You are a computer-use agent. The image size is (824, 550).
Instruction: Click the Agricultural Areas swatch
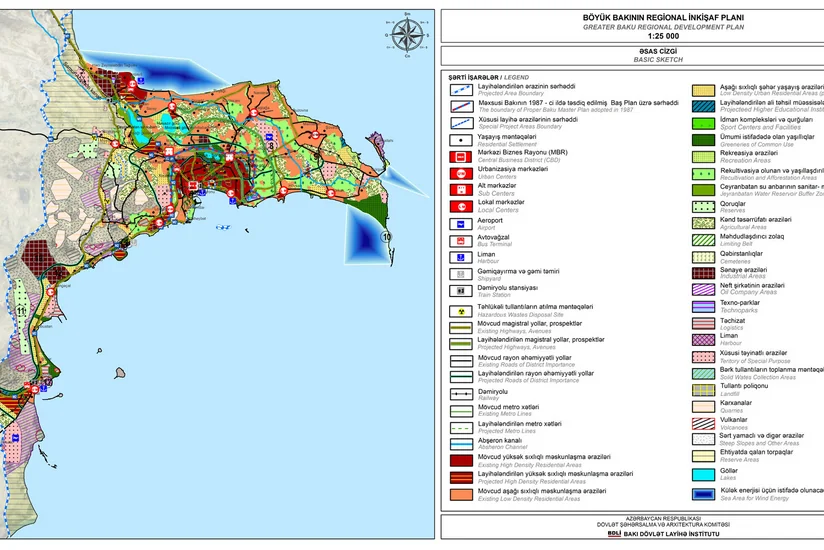coord(703,223)
